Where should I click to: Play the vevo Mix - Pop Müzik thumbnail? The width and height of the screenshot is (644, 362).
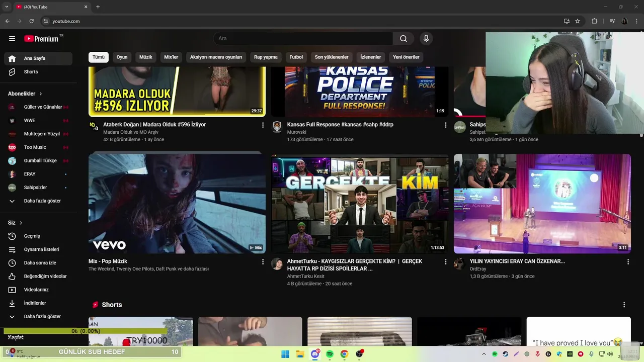[177, 204]
